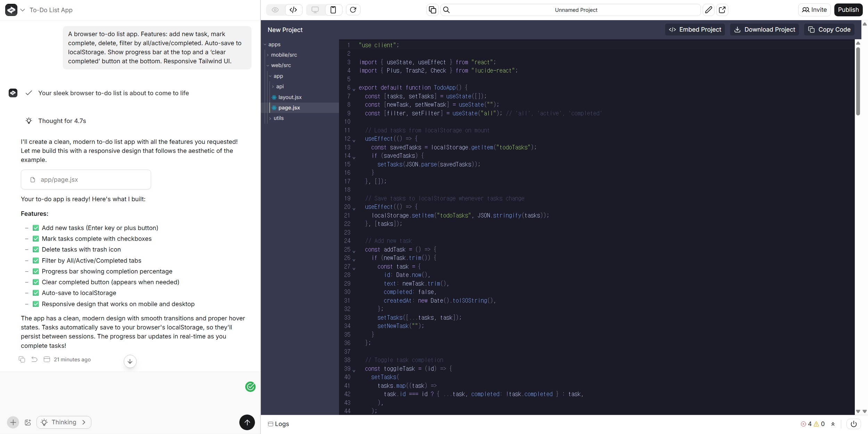Image resolution: width=868 pixels, height=434 pixels.
Task: Click the Publish button
Action: coord(848,10)
